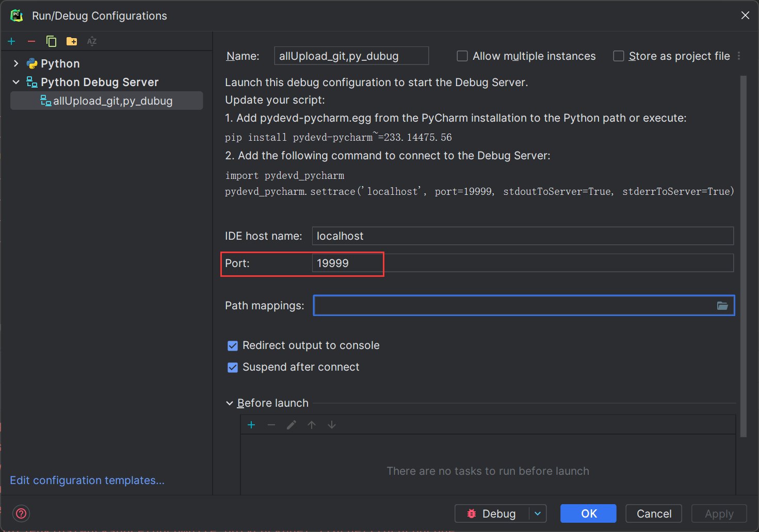Click the pip install pydevd-pycharm command text
This screenshot has width=759, height=532.
point(338,137)
